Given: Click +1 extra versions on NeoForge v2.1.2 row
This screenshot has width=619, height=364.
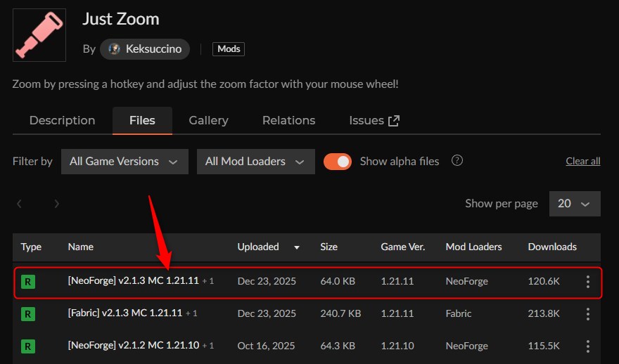Looking at the screenshot, I should pyautogui.click(x=208, y=346).
